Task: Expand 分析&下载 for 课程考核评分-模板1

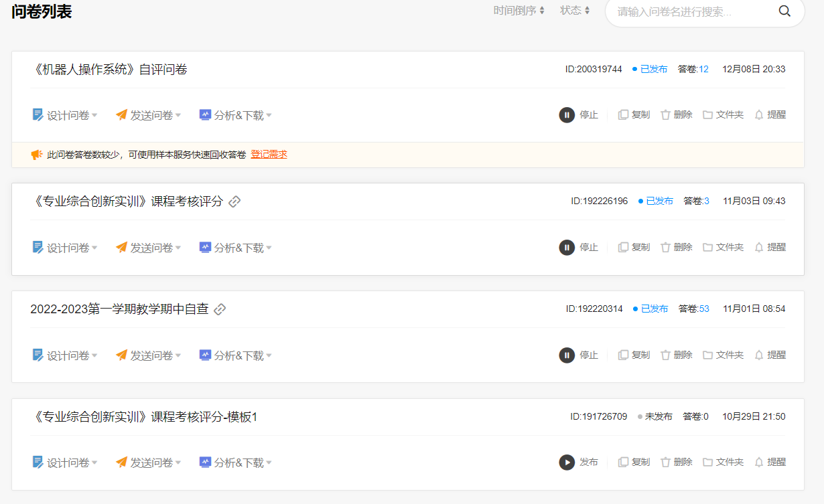Action: [x=235, y=463]
